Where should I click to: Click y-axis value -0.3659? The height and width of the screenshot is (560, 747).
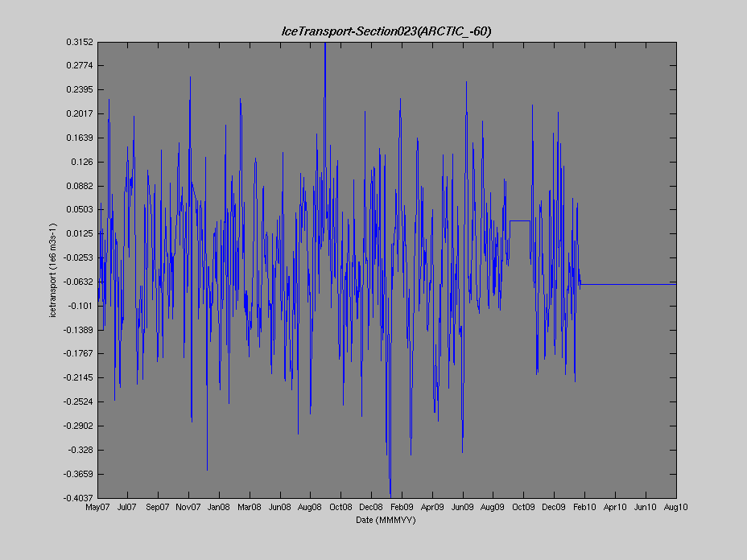[x=78, y=474]
